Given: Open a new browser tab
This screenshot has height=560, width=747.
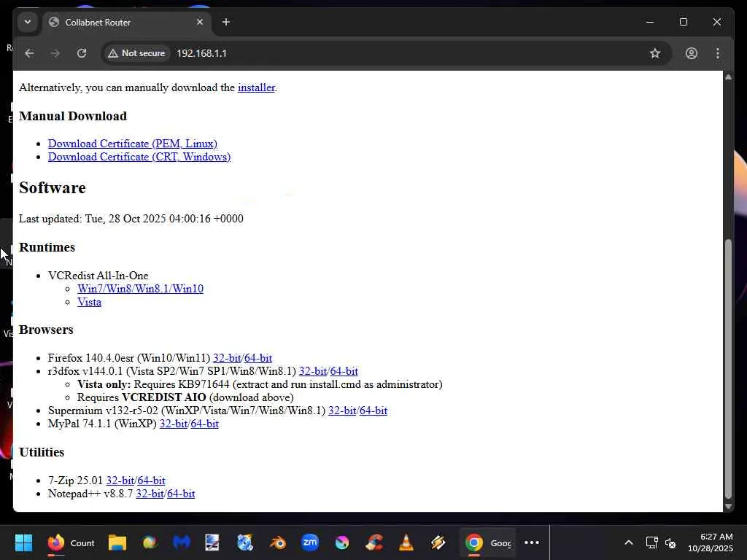Looking at the screenshot, I should [226, 22].
